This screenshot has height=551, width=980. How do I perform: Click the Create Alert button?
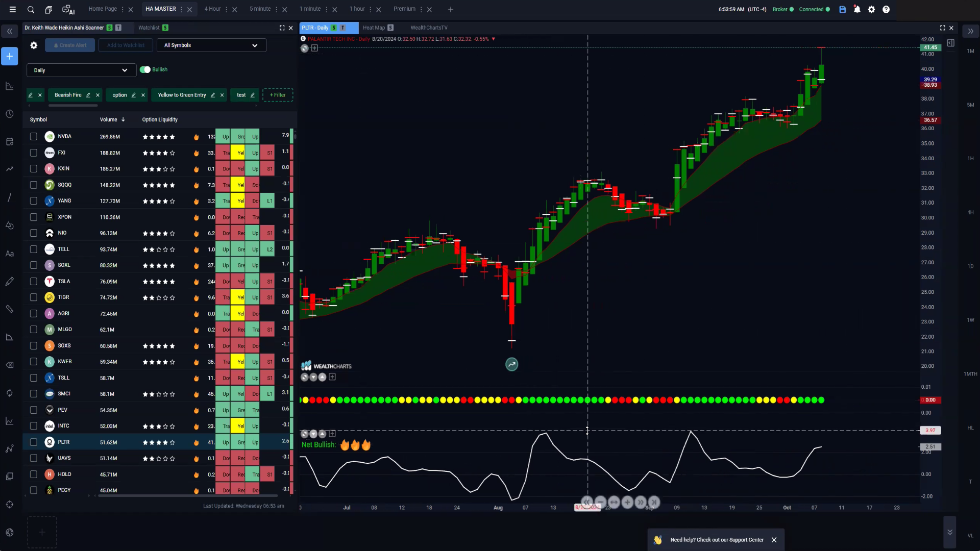(70, 45)
